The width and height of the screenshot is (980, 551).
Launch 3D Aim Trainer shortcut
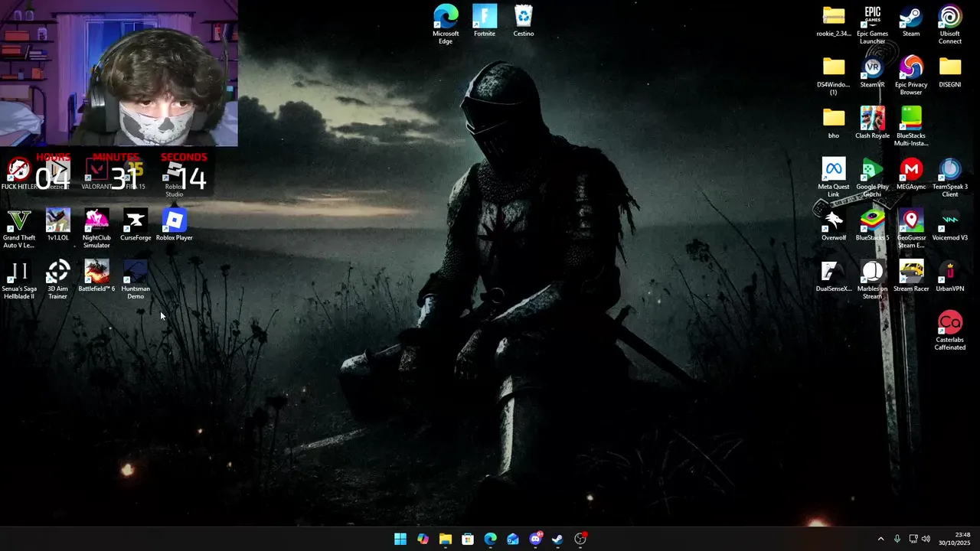58,279
